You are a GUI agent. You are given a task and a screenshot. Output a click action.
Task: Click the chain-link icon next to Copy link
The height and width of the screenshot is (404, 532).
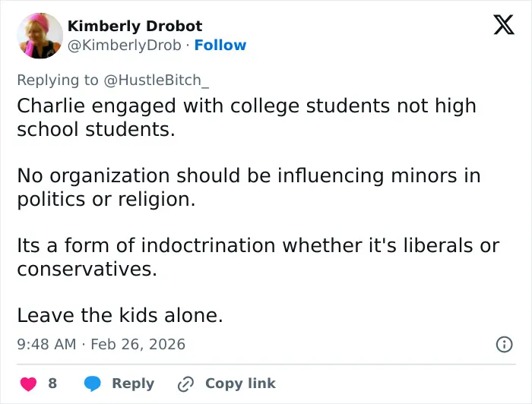pyautogui.click(x=186, y=384)
